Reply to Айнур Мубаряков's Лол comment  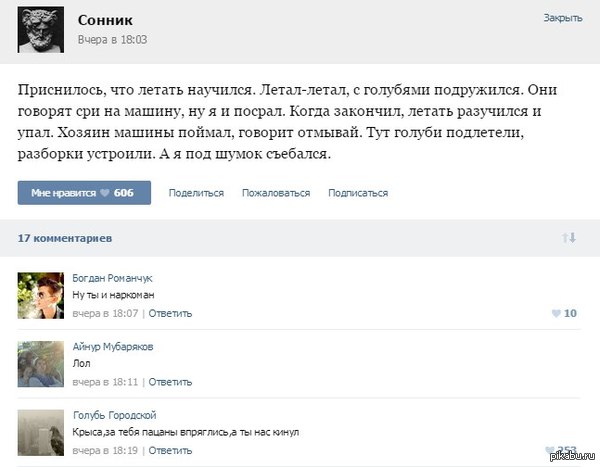(170, 381)
